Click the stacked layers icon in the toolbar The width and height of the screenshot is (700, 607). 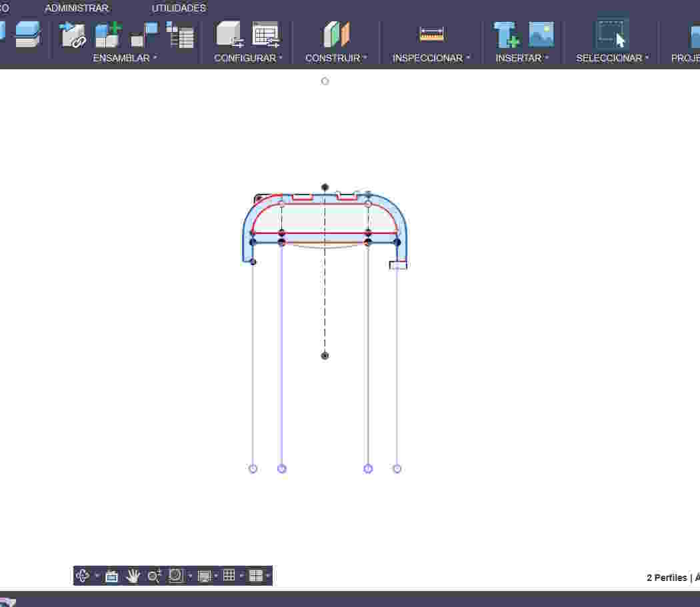click(28, 35)
